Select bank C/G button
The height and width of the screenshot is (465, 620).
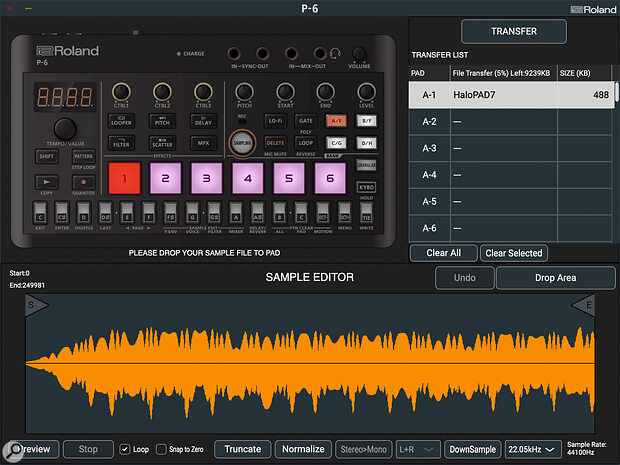click(336, 143)
